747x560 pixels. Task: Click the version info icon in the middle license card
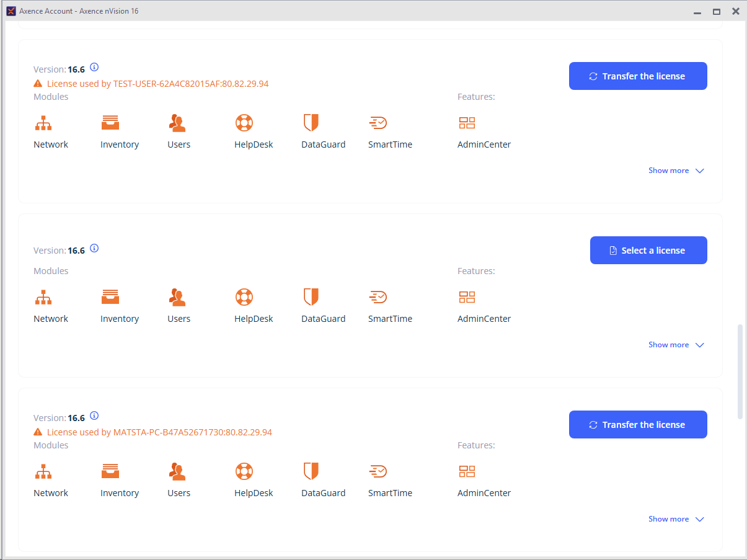[x=94, y=249]
